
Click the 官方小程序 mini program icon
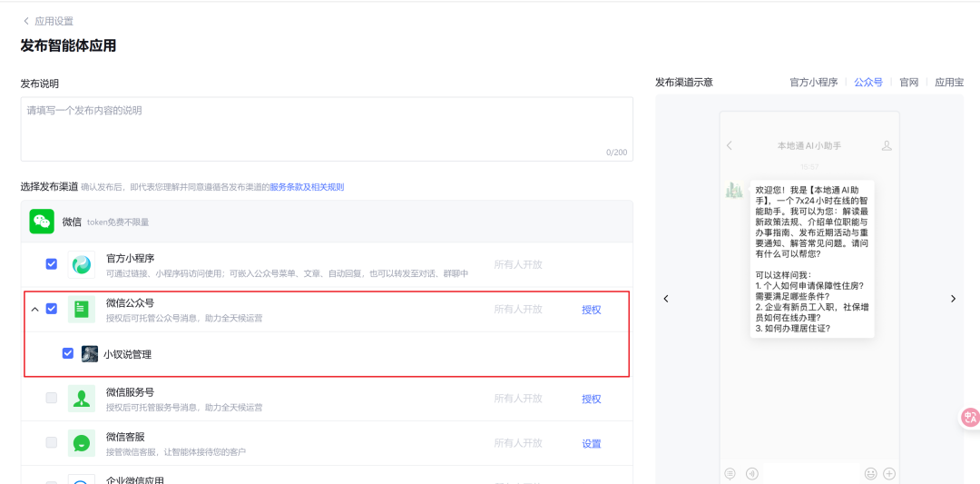pos(82,264)
